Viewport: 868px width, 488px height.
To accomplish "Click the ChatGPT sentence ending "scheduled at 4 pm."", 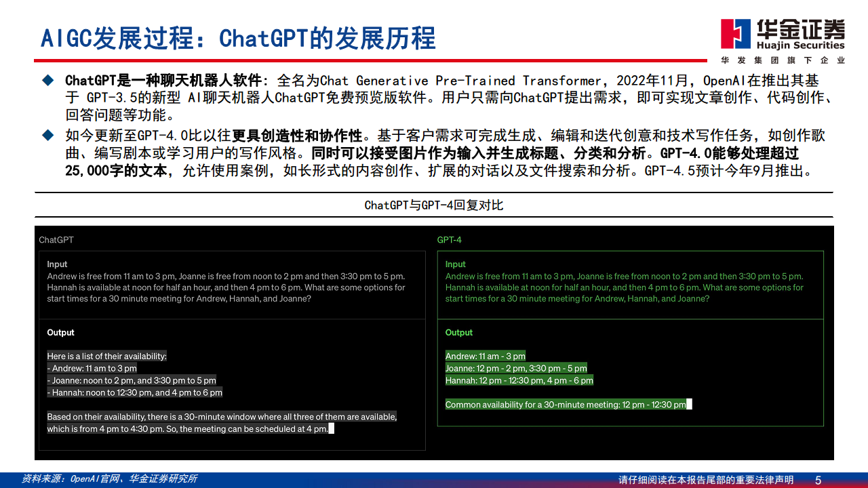I will tap(222, 423).
